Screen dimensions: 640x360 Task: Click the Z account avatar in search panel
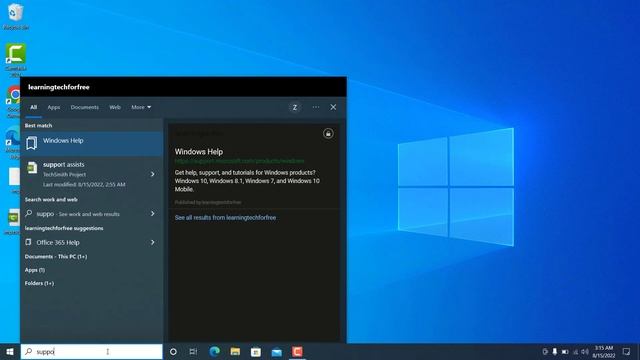pos(295,107)
